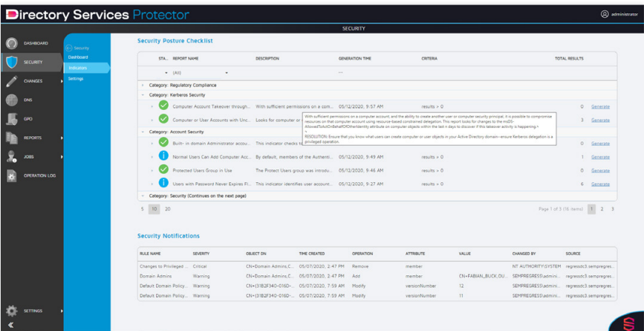Open the Status column filter dropdown

(x=166, y=73)
